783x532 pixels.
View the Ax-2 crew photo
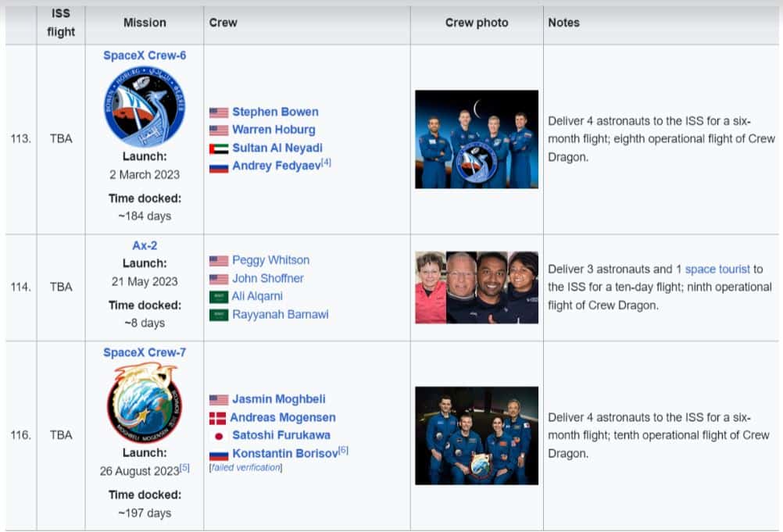coord(476,286)
